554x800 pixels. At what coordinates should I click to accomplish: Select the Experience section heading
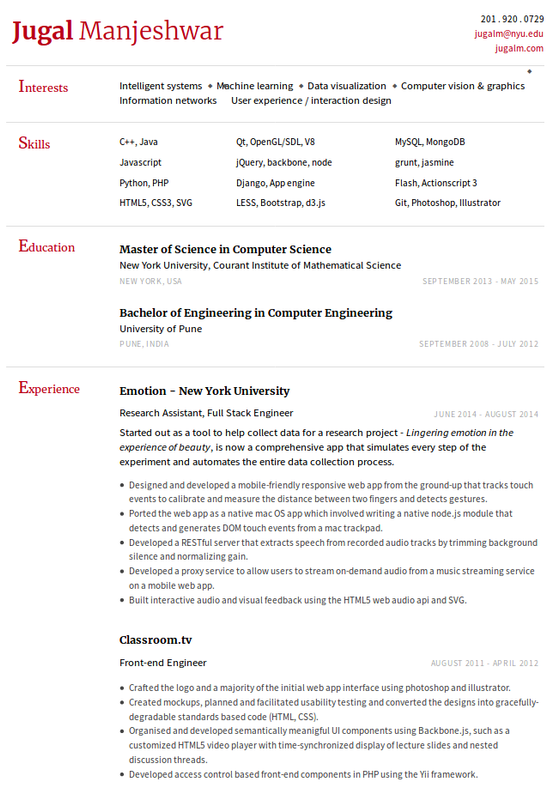(x=49, y=388)
